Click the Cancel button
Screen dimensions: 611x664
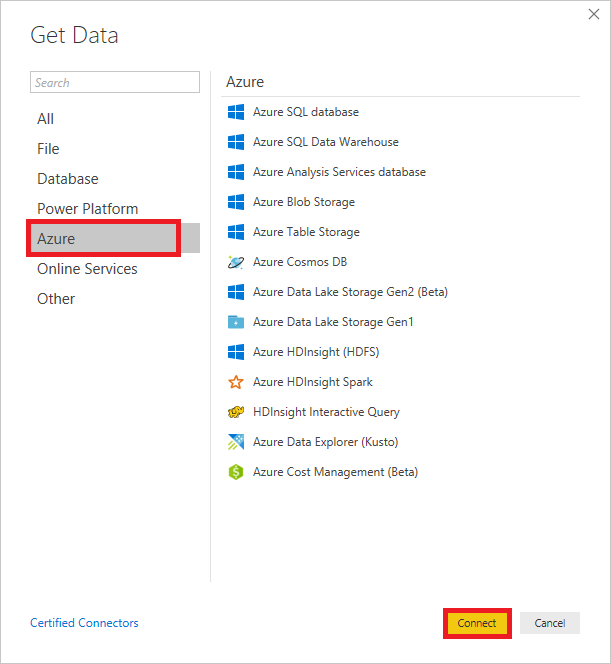(549, 623)
